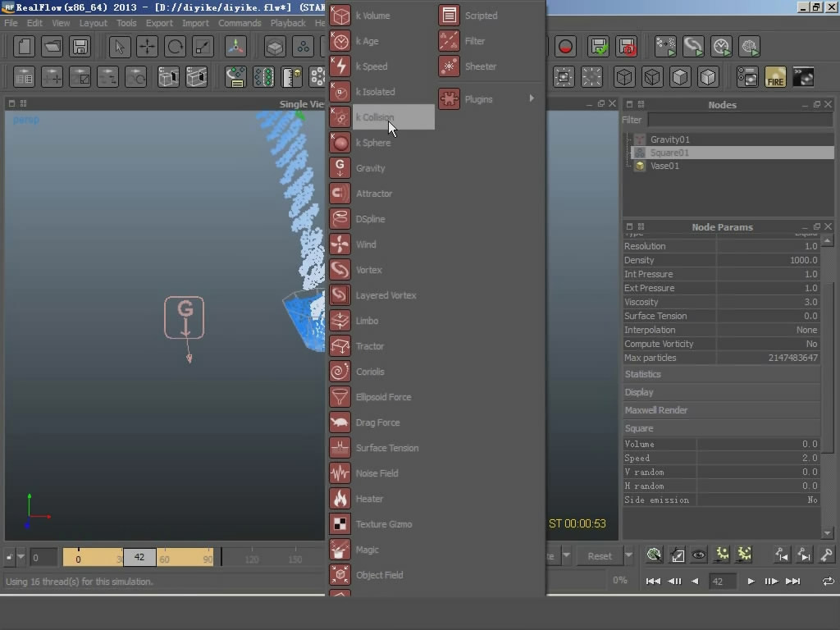Pick the k Speed daemon

click(381, 66)
